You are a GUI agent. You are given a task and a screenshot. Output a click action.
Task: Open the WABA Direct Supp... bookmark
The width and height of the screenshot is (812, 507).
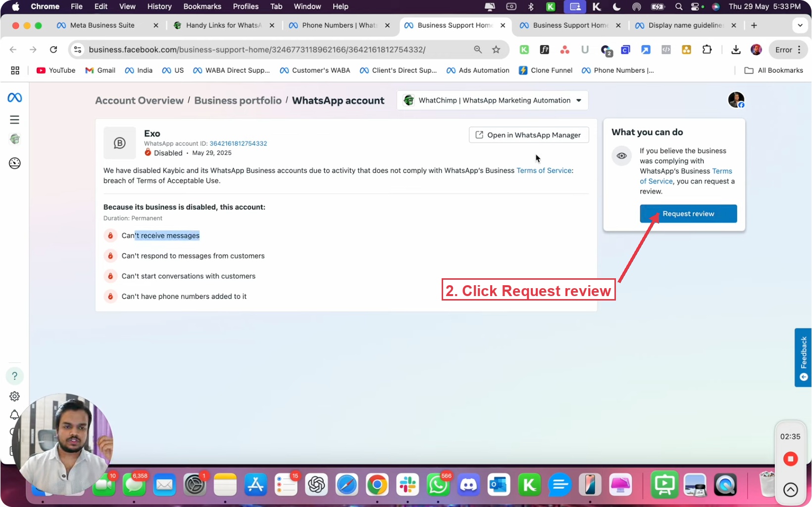[x=232, y=70]
